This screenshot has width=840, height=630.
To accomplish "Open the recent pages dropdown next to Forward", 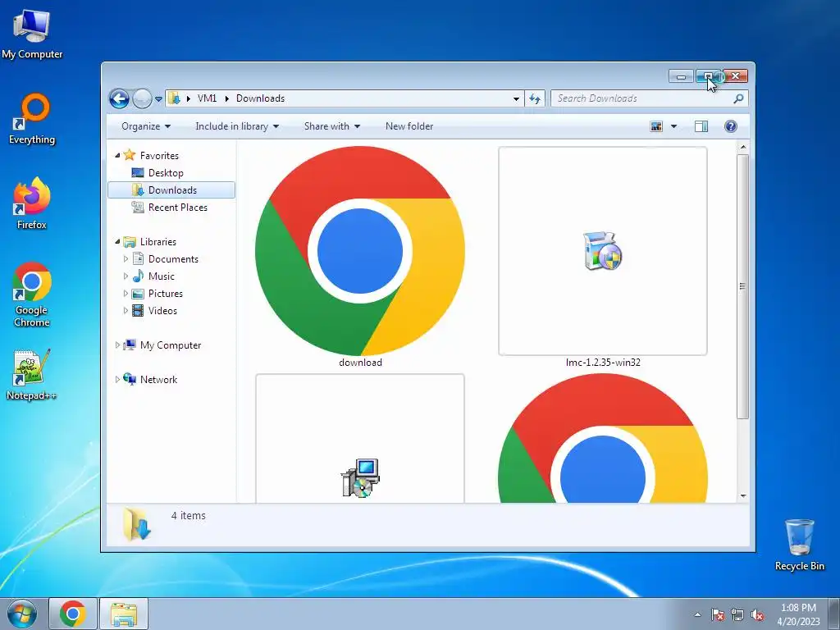I will pos(158,99).
